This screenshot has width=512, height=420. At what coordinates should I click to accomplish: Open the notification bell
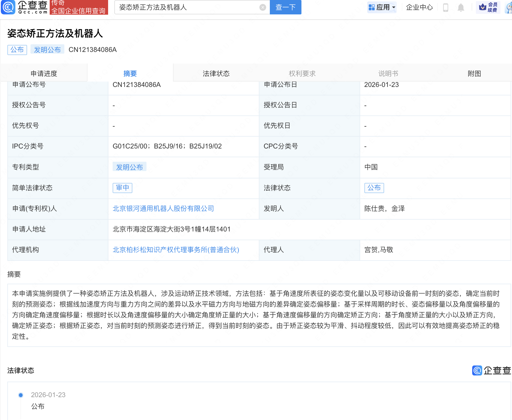pyautogui.click(x=461, y=7)
